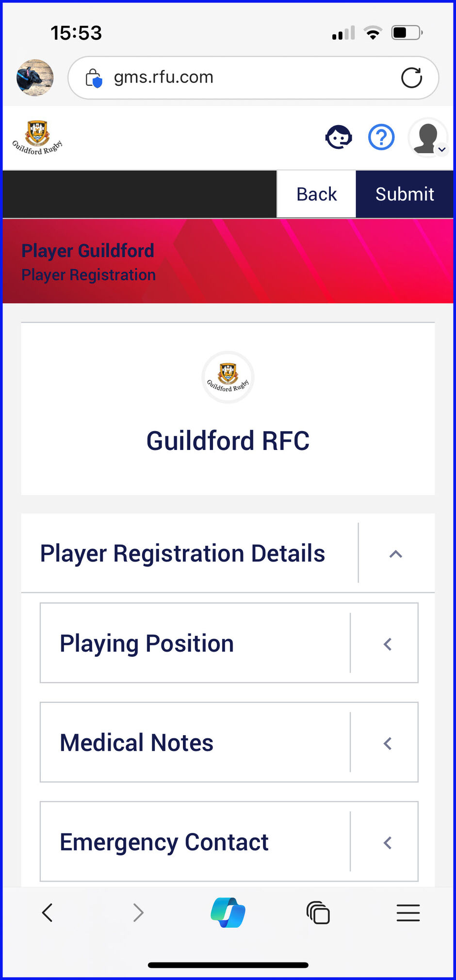Image resolution: width=456 pixels, height=980 pixels.
Task: Open the live chat support agent icon
Action: coord(339,138)
